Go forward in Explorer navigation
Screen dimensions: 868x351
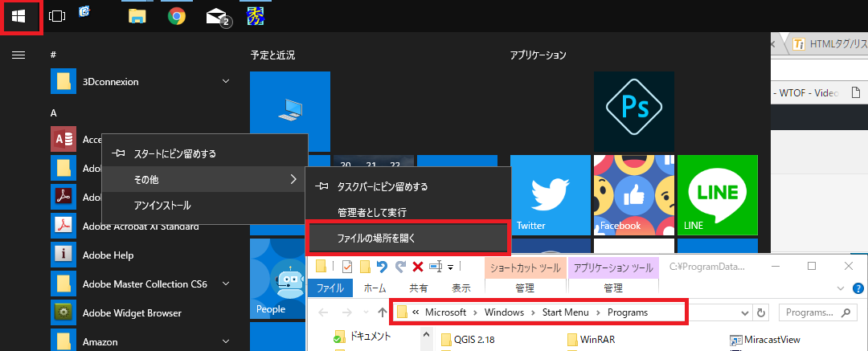346,312
